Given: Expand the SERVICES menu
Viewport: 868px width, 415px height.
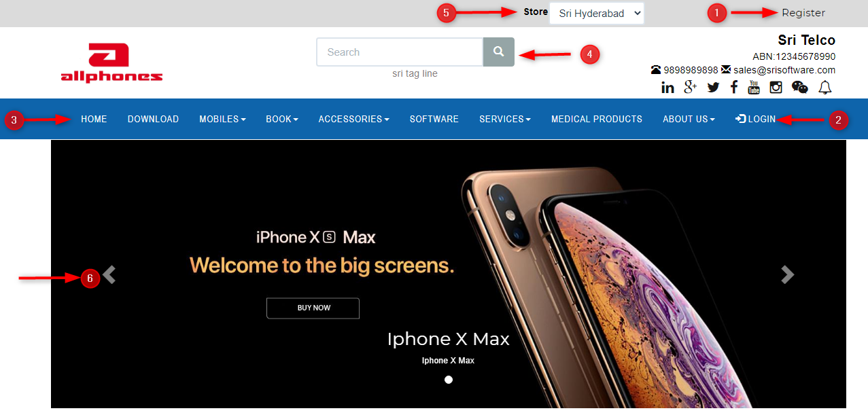Looking at the screenshot, I should pos(505,119).
